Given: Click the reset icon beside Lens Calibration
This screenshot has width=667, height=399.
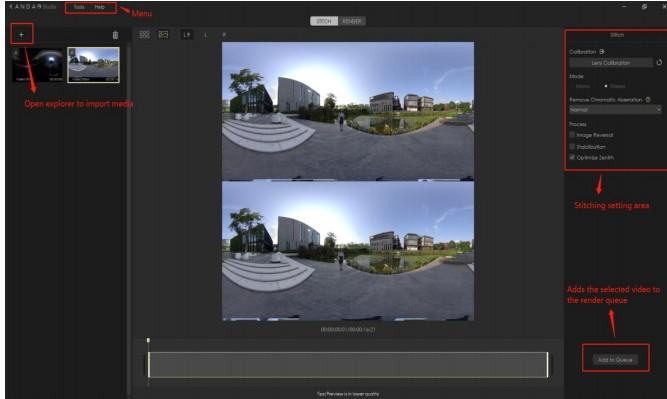Looking at the screenshot, I should (659, 63).
